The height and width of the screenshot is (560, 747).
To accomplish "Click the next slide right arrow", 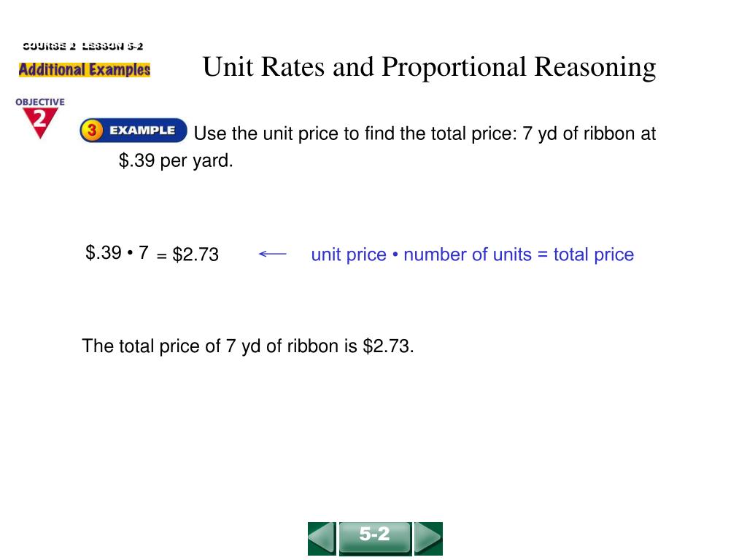I will tap(428, 539).
